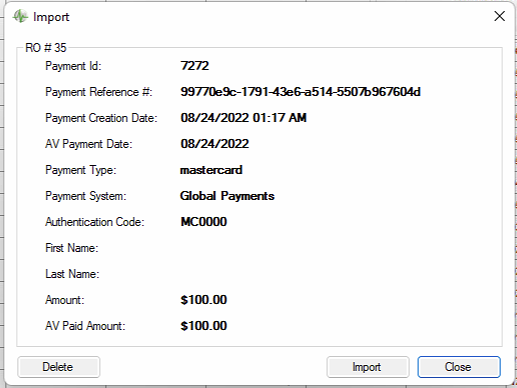Viewport: 517px width, 388px height.
Task: Click the Payment Reference # label
Action: coord(99,92)
